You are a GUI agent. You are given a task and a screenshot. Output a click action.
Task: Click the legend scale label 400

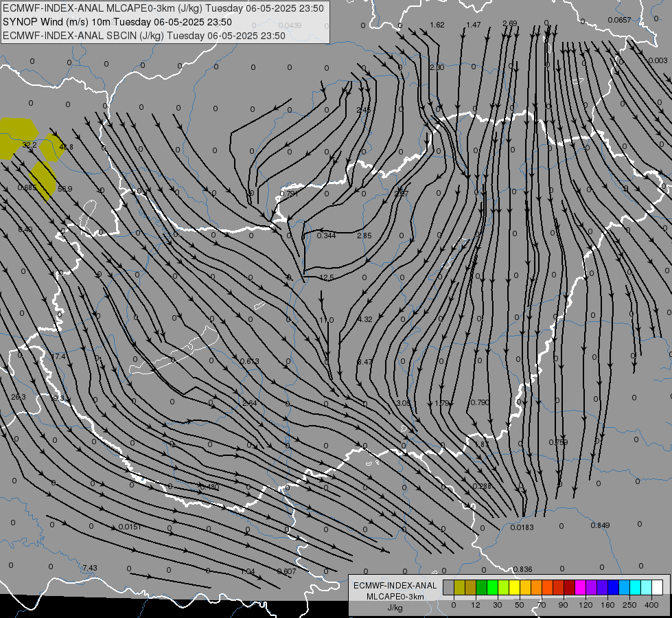point(651,605)
